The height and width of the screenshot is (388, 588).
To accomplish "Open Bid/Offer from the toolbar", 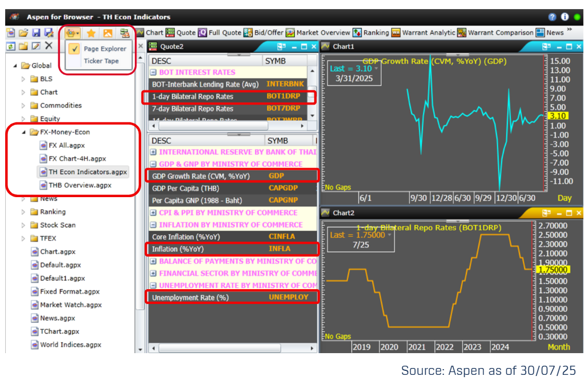I will pos(263,33).
